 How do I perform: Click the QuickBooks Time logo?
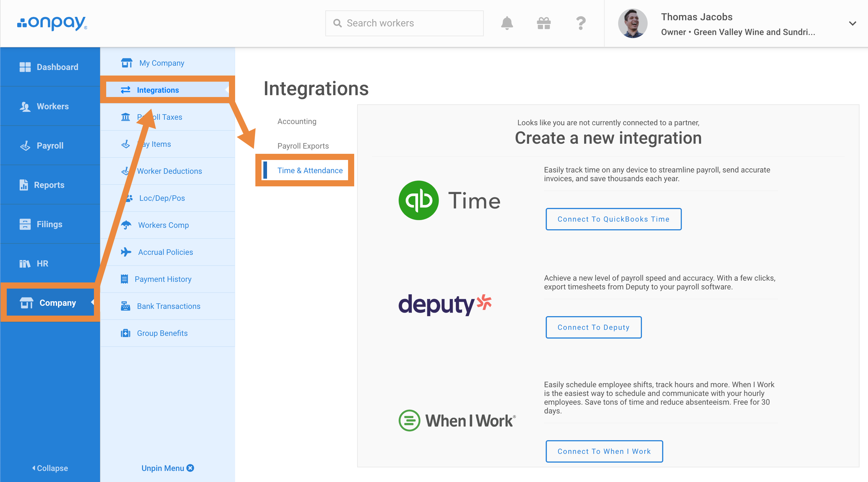[449, 200]
